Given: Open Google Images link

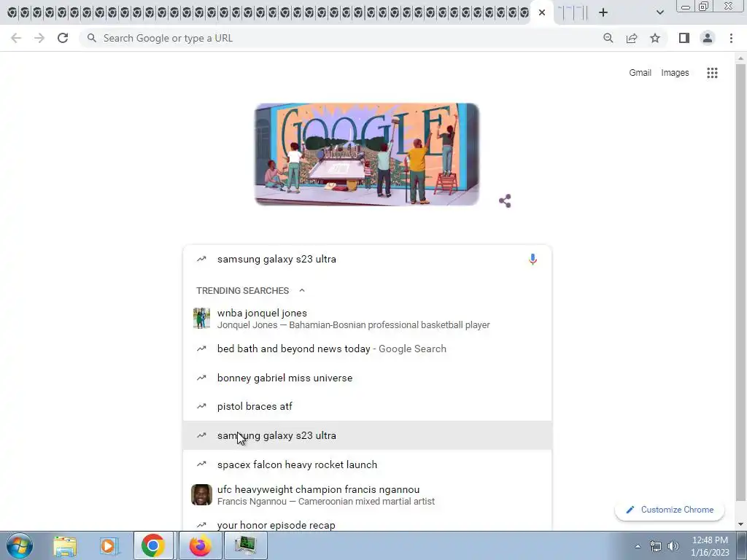Looking at the screenshot, I should tap(675, 73).
